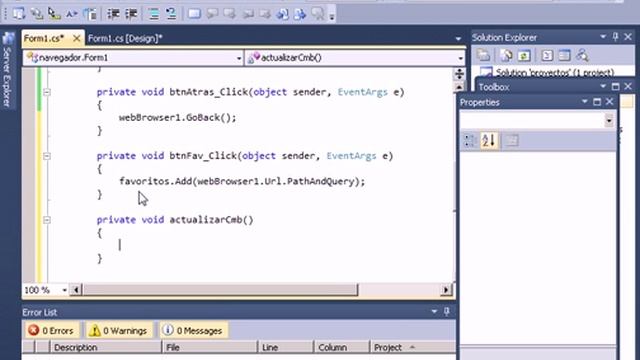This screenshot has height=360, width=640.
Task: Go to previous bookmark in document
Action: (282, 14)
